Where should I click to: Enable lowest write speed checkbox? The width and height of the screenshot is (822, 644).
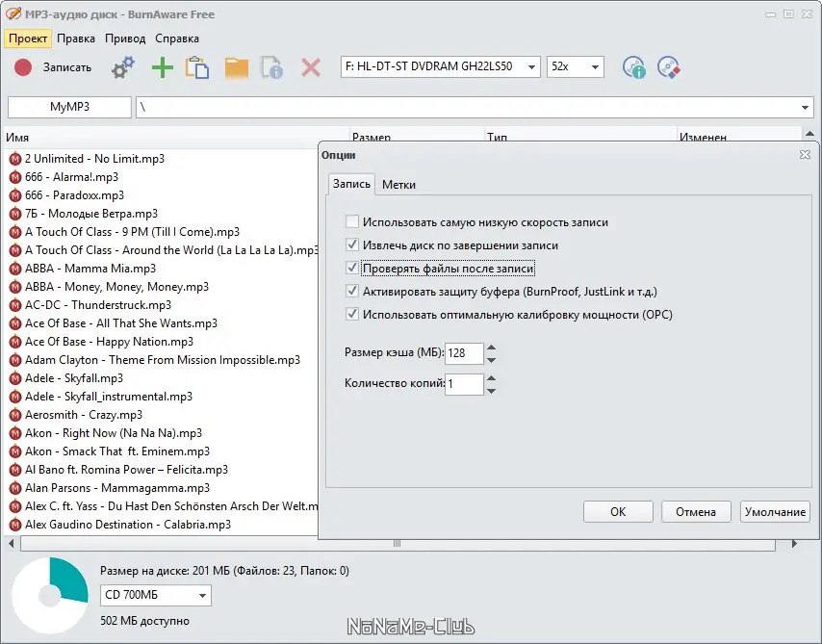352,221
